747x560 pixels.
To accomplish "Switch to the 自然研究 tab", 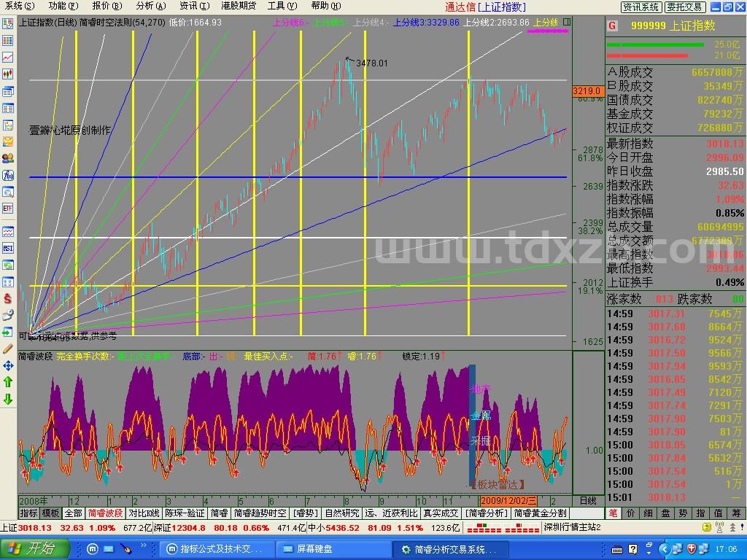I will [x=341, y=513].
